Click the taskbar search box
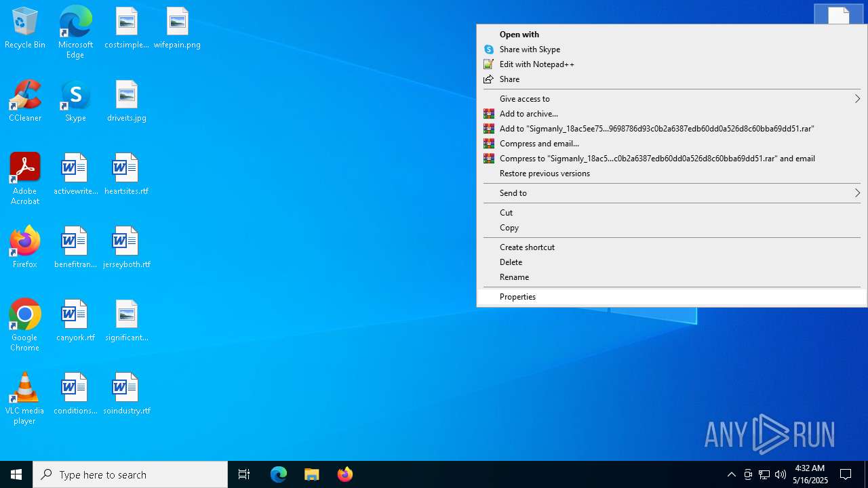This screenshot has height=488, width=868. [x=130, y=474]
